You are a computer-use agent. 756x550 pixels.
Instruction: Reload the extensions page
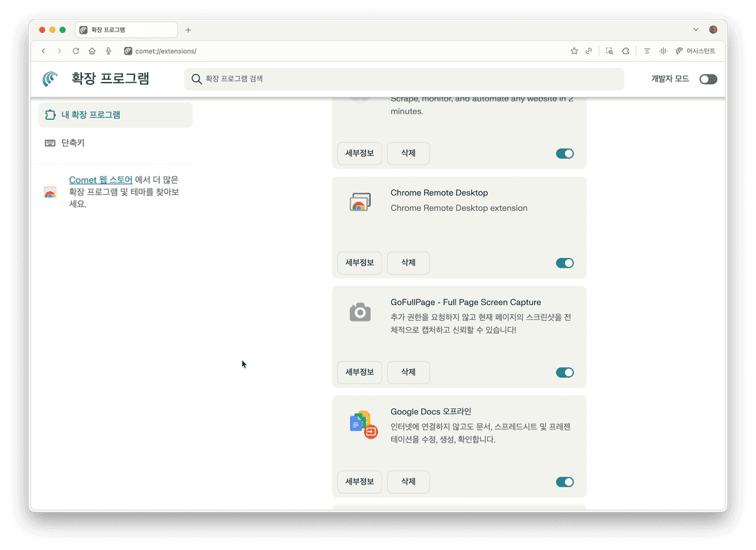(x=76, y=51)
